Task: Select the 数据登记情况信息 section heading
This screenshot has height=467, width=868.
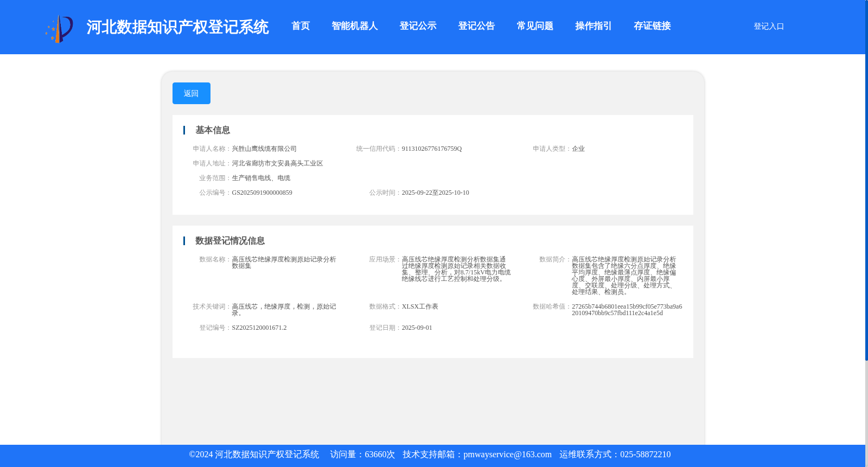Action: pos(230,241)
